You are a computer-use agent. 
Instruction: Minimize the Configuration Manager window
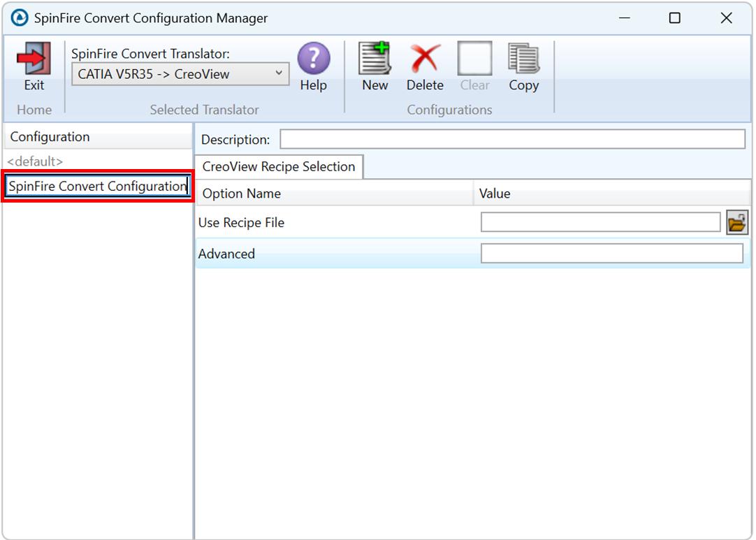click(x=625, y=18)
